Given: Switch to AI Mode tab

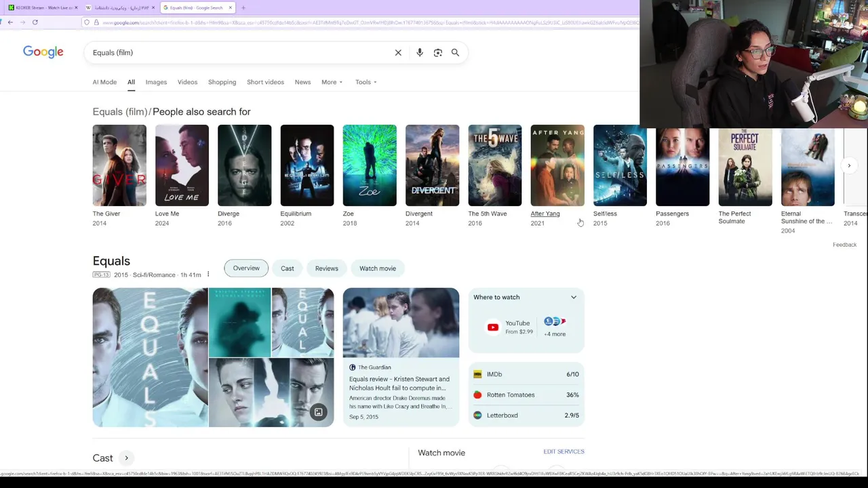Looking at the screenshot, I should pyautogui.click(x=104, y=82).
